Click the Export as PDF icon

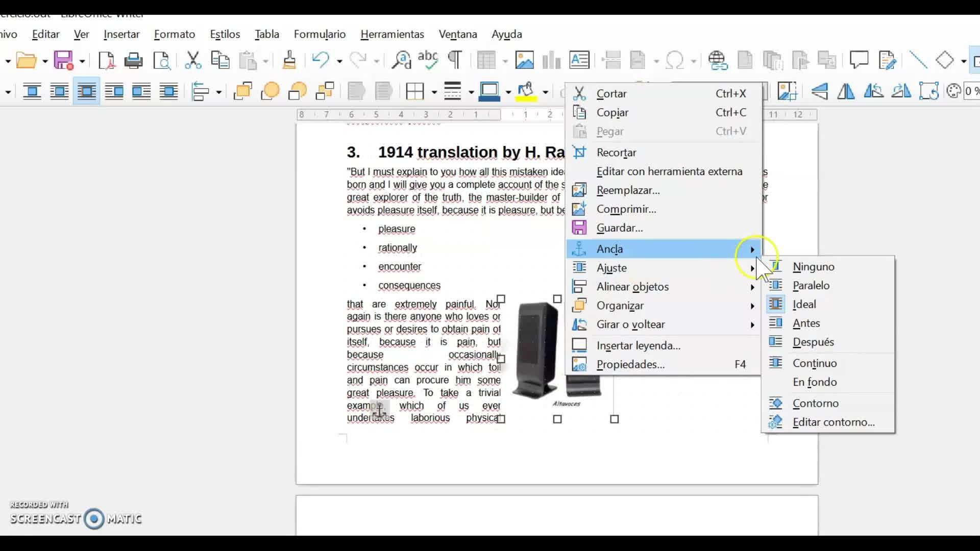[106, 61]
